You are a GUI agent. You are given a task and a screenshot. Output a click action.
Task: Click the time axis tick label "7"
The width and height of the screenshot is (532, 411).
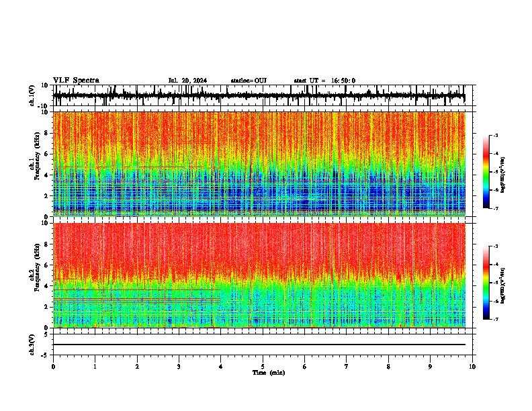pyautogui.click(x=347, y=367)
